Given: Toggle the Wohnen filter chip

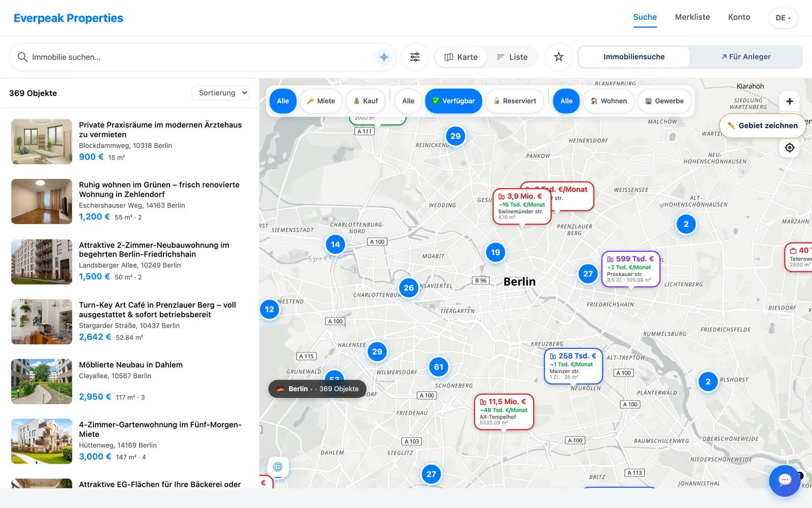Looking at the screenshot, I should pos(608,101).
